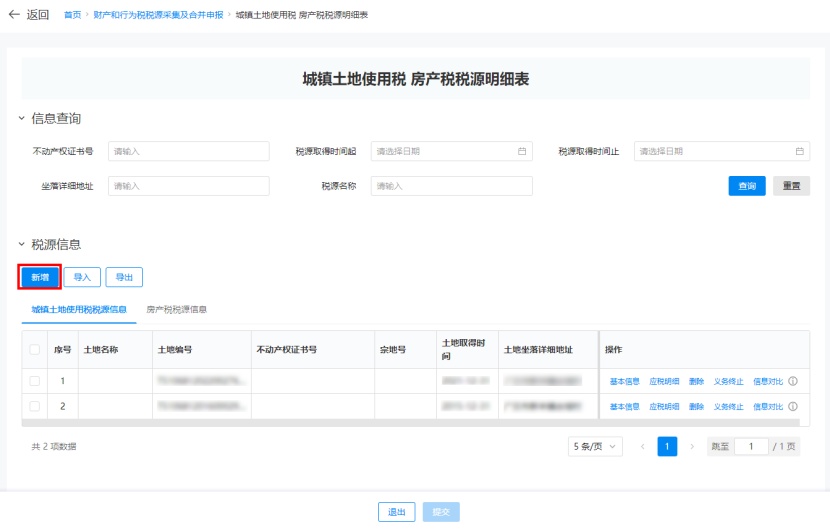Click the info icon in row 1
830x529 pixels.
click(792, 381)
